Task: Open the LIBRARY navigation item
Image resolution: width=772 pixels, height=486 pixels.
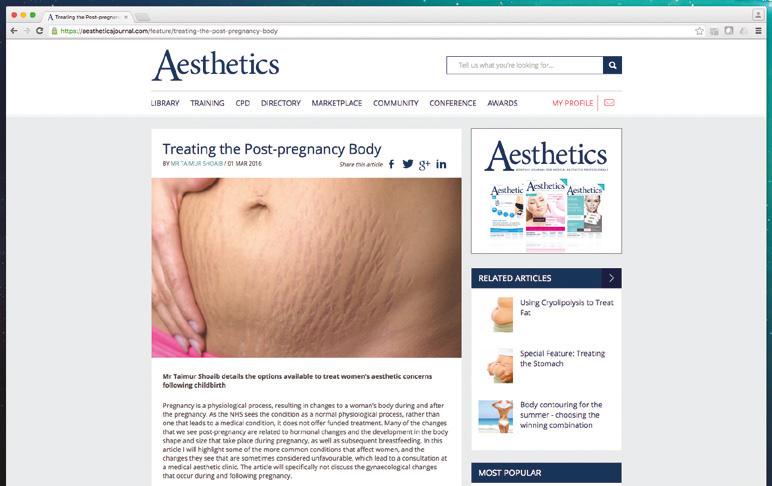Action: pos(165,103)
